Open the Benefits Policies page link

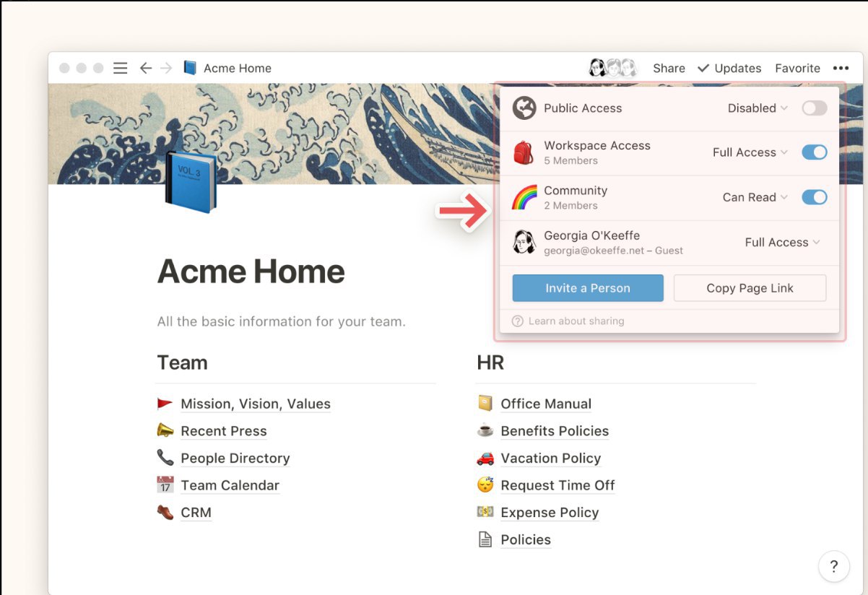coord(555,431)
